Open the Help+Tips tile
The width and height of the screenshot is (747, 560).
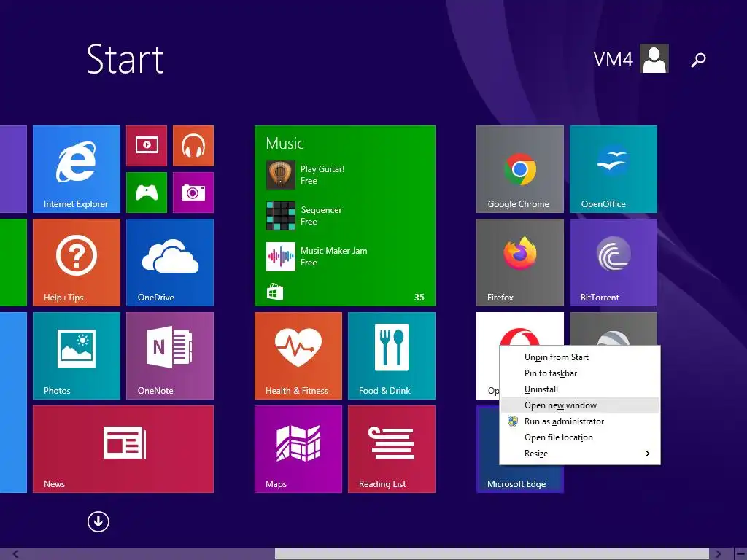(x=76, y=262)
